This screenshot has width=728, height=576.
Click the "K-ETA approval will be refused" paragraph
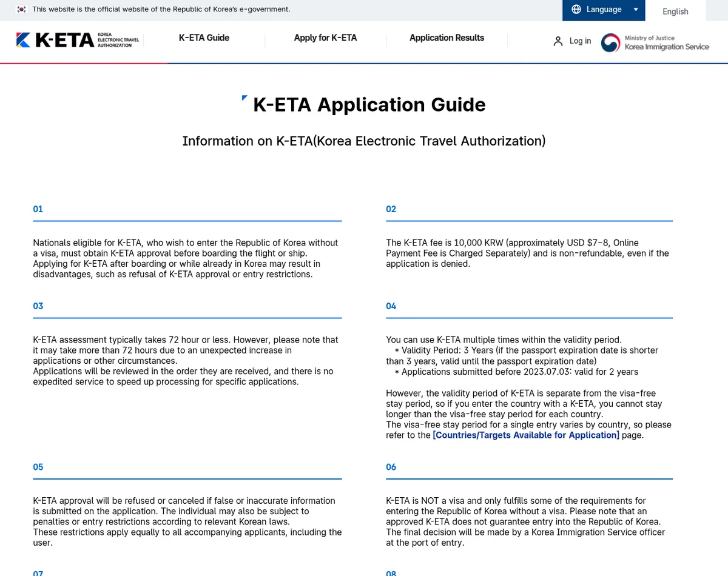coord(187,522)
